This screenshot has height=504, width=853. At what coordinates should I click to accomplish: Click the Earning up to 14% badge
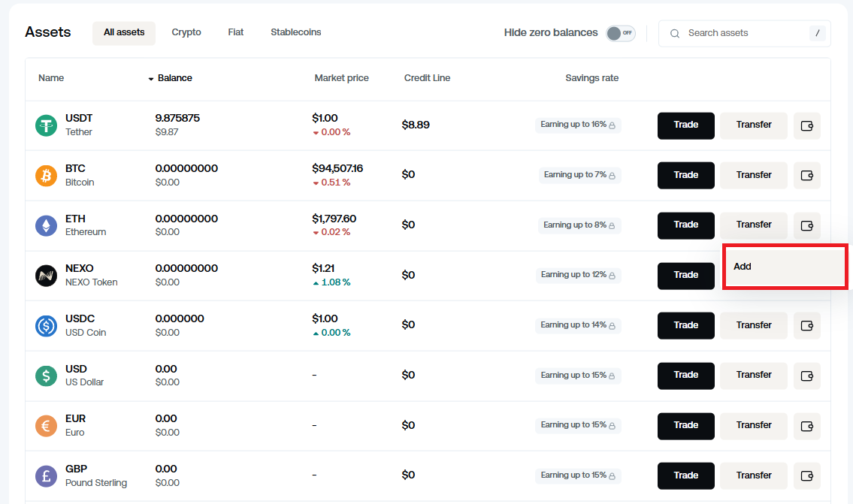pyautogui.click(x=578, y=325)
